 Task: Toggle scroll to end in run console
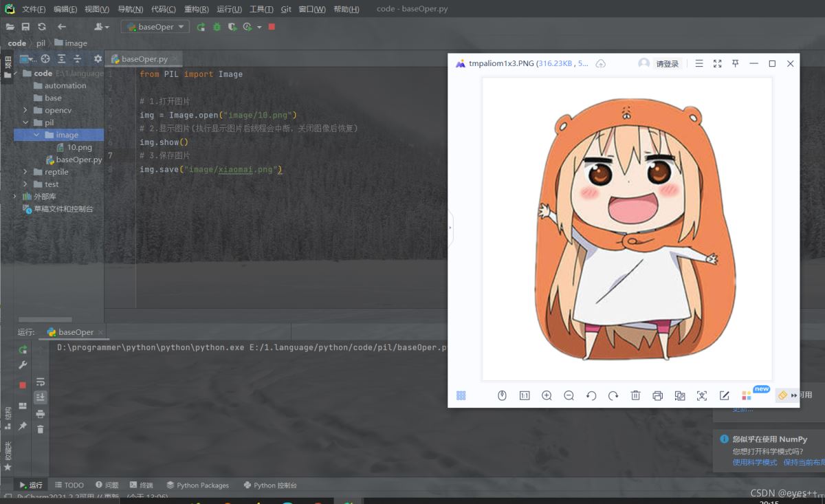point(41,397)
